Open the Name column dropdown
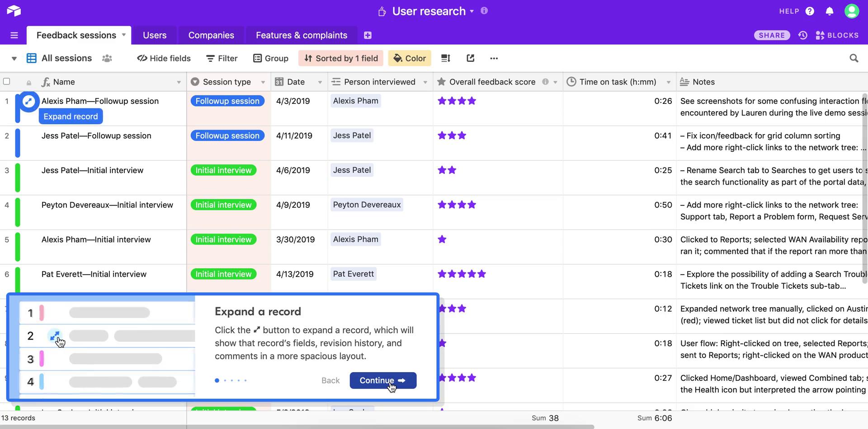Viewport: 868px width, 429px height. [x=179, y=82]
